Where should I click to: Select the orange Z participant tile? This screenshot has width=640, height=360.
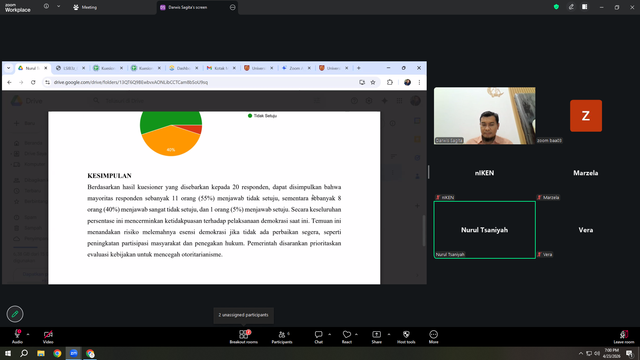[586, 116]
